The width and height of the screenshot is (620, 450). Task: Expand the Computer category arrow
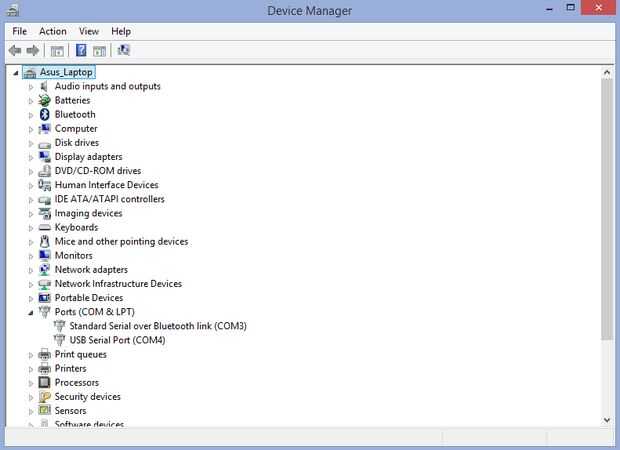pos(31,129)
